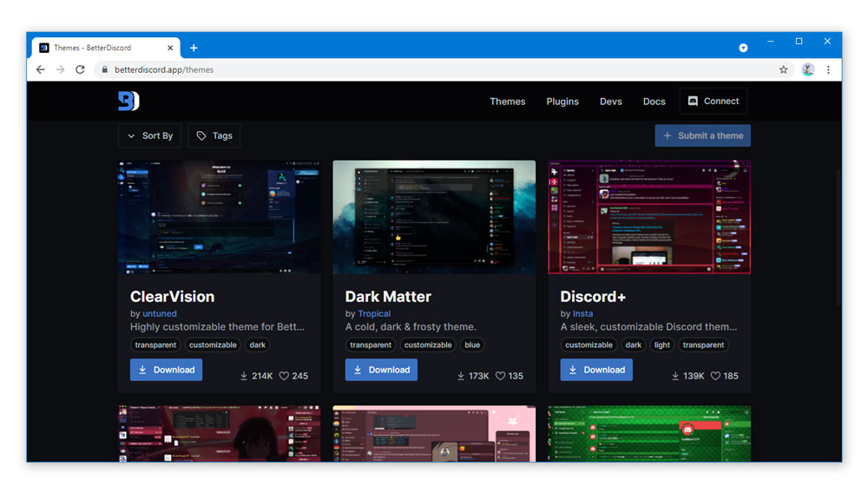
Task: Open the red anime theme thumbnail
Action: point(220,434)
